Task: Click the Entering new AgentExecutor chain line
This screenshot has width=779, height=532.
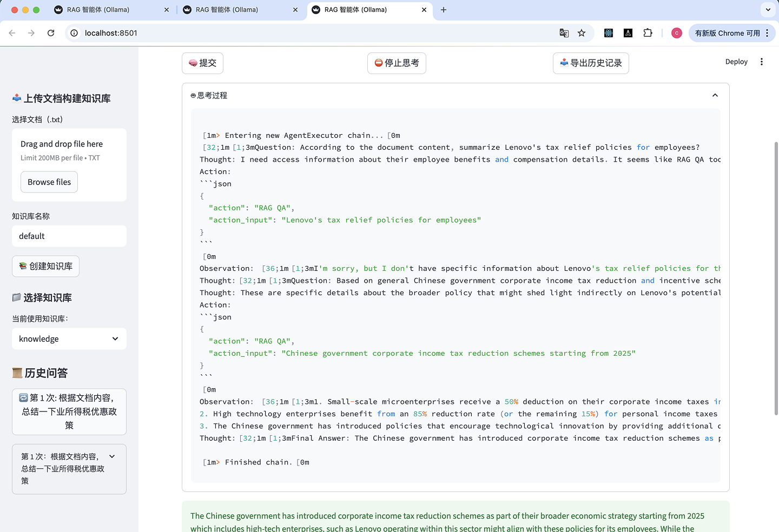Action: [301, 136]
